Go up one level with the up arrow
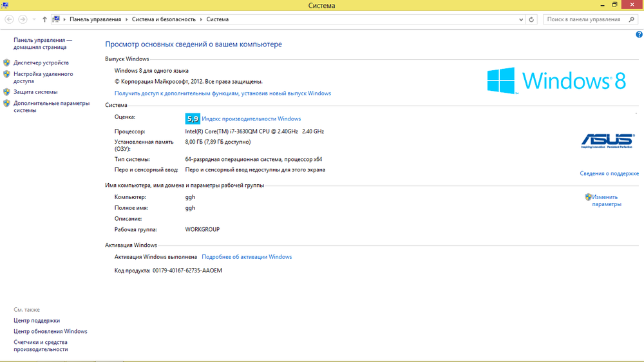 44,19
